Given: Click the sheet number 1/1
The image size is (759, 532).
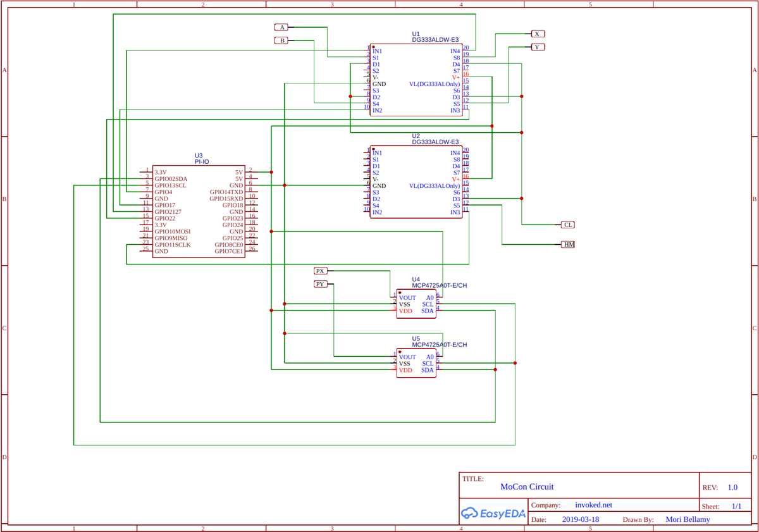Looking at the screenshot, I should point(737,507).
